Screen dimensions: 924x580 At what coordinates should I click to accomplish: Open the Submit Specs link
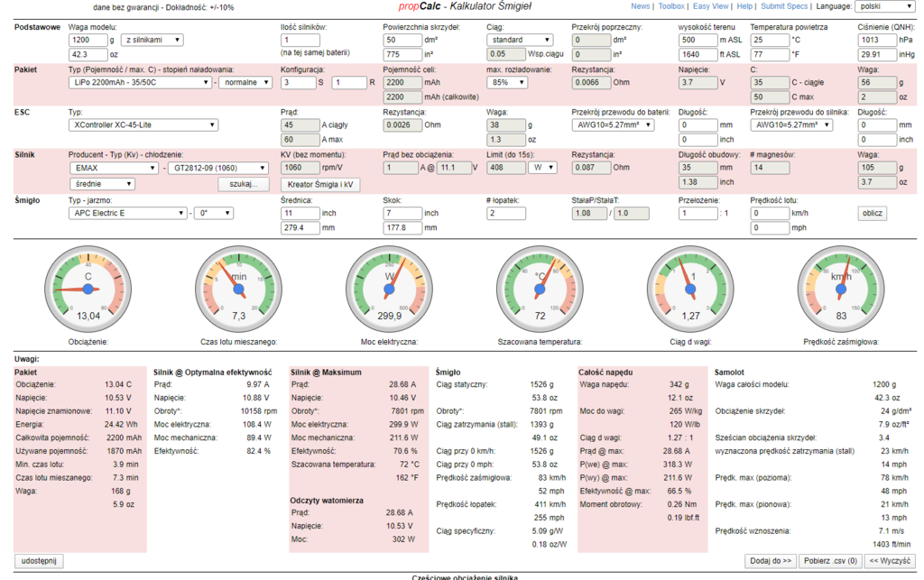coord(784,6)
